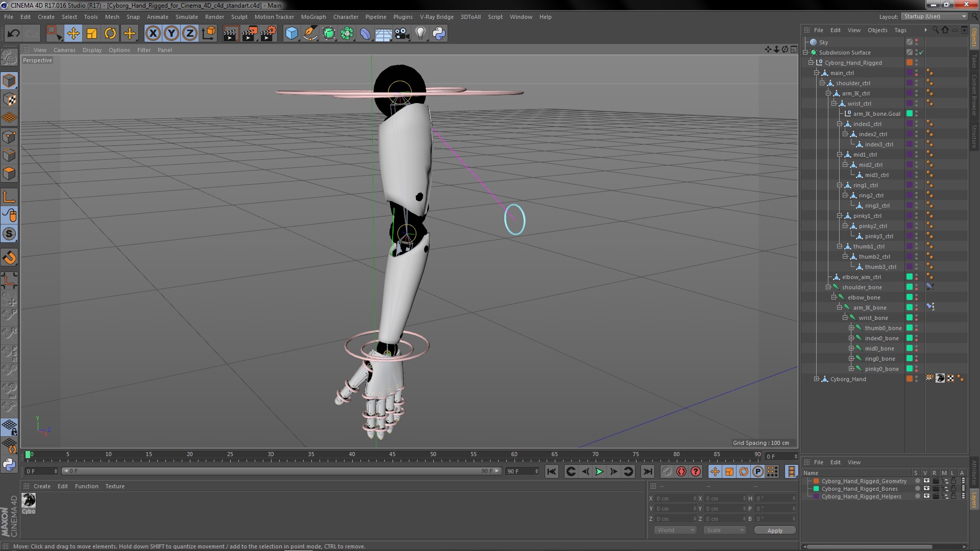
Task: Toggle solo for Cyborg_Hand_Rigged_Helpers layer
Action: pyautogui.click(x=918, y=496)
